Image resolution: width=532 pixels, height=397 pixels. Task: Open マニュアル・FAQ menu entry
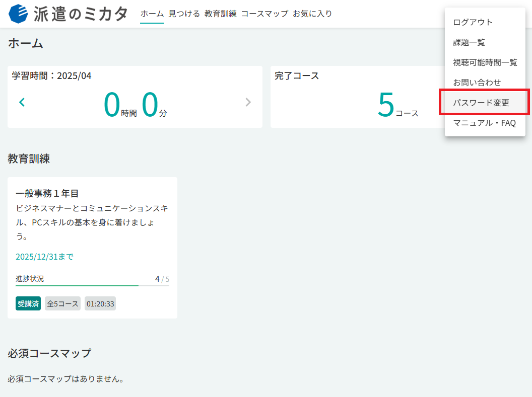(485, 123)
